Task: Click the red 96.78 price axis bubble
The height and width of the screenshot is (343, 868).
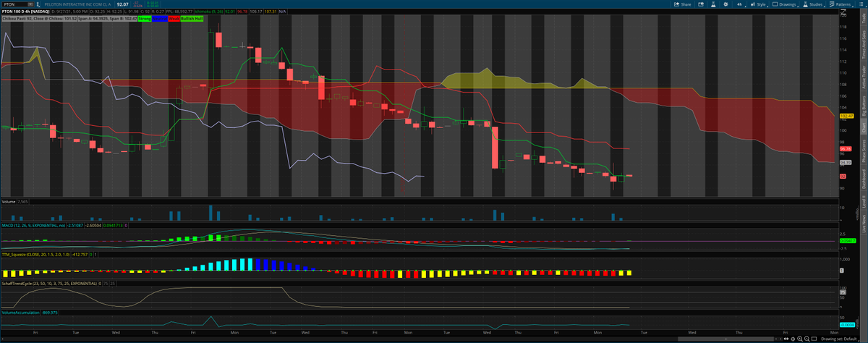Action: pos(845,149)
